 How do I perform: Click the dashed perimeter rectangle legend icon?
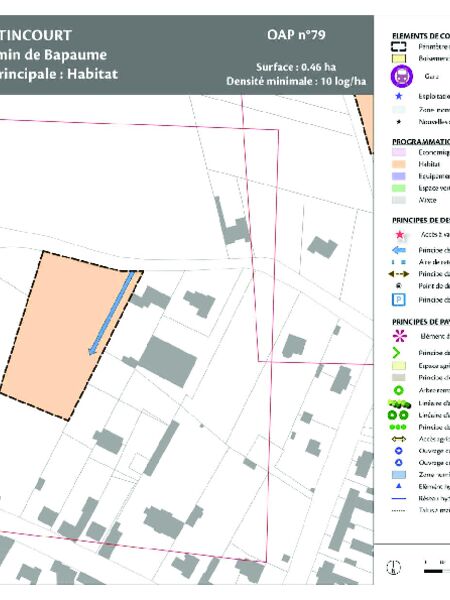tap(398, 47)
